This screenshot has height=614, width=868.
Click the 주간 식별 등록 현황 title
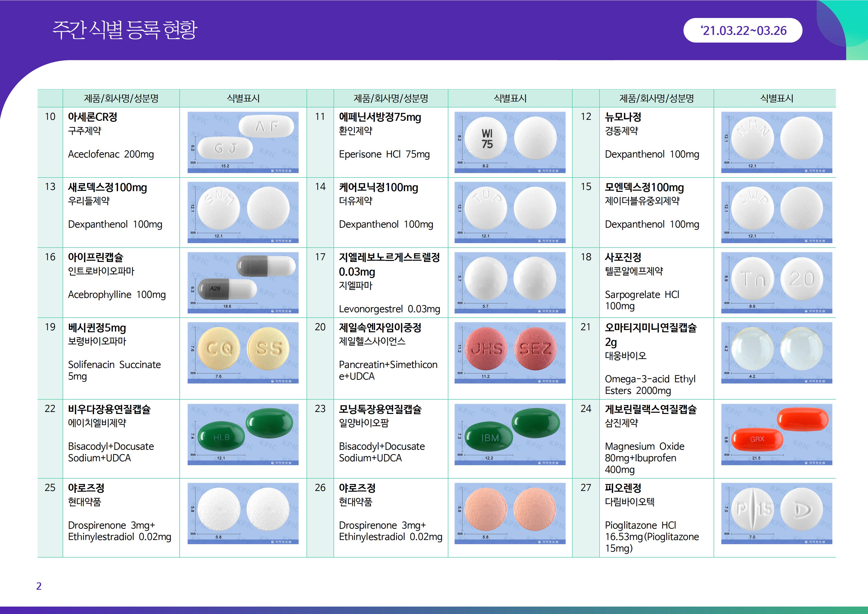click(125, 30)
